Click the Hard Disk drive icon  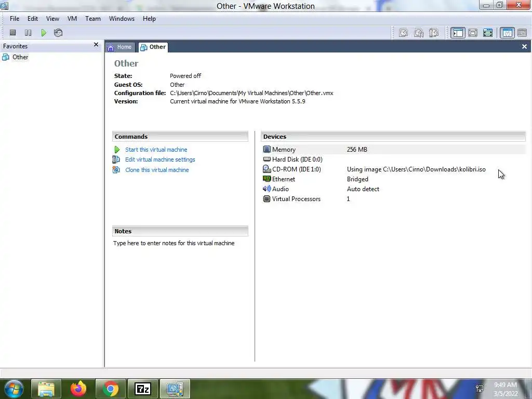267,159
